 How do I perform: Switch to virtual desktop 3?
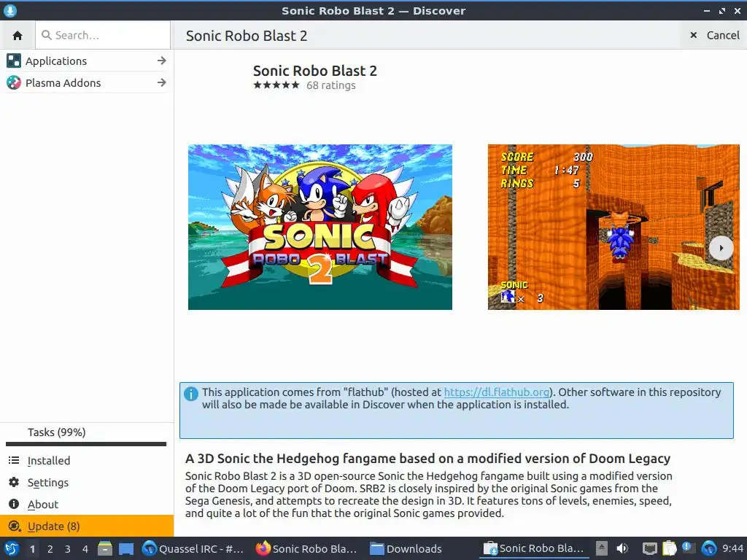[x=68, y=549]
